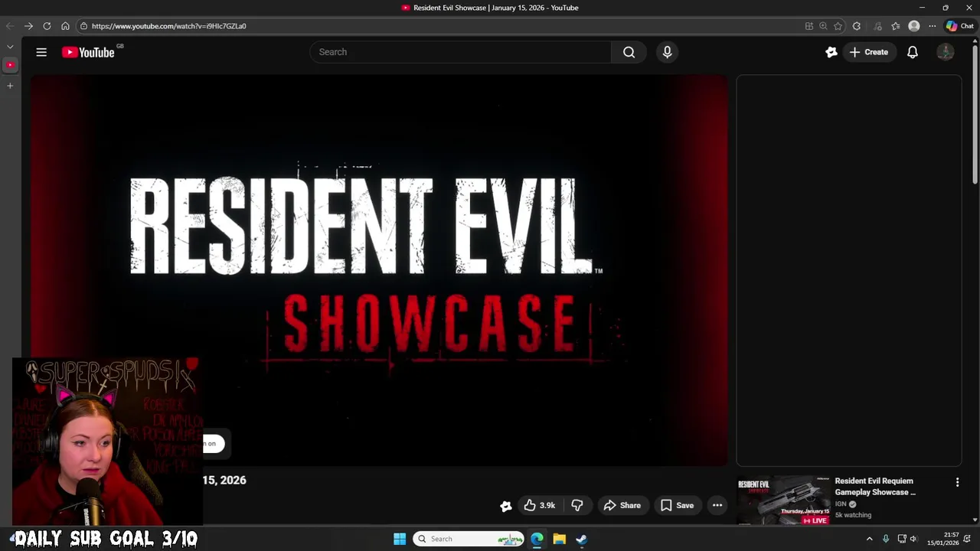
Task: Click the YouTube search magnifier button
Action: point(629,52)
